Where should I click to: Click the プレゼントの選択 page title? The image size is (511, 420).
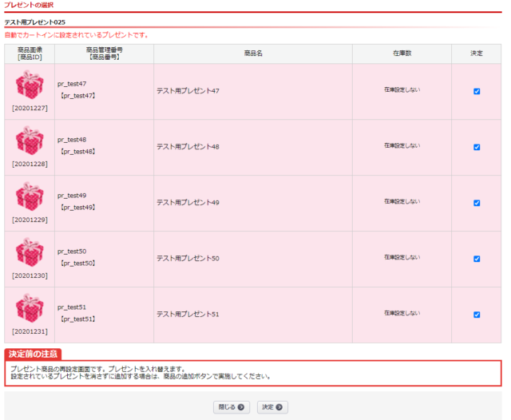tap(29, 5)
